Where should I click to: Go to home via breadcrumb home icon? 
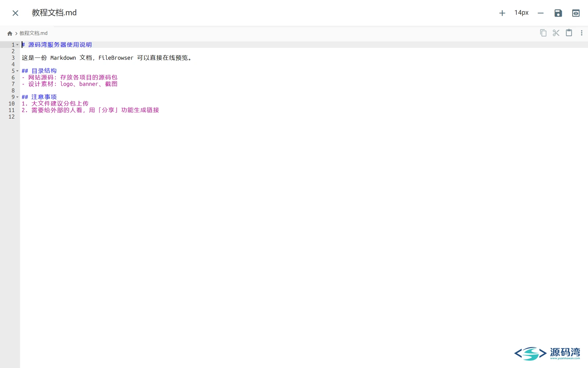(x=10, y=33)
